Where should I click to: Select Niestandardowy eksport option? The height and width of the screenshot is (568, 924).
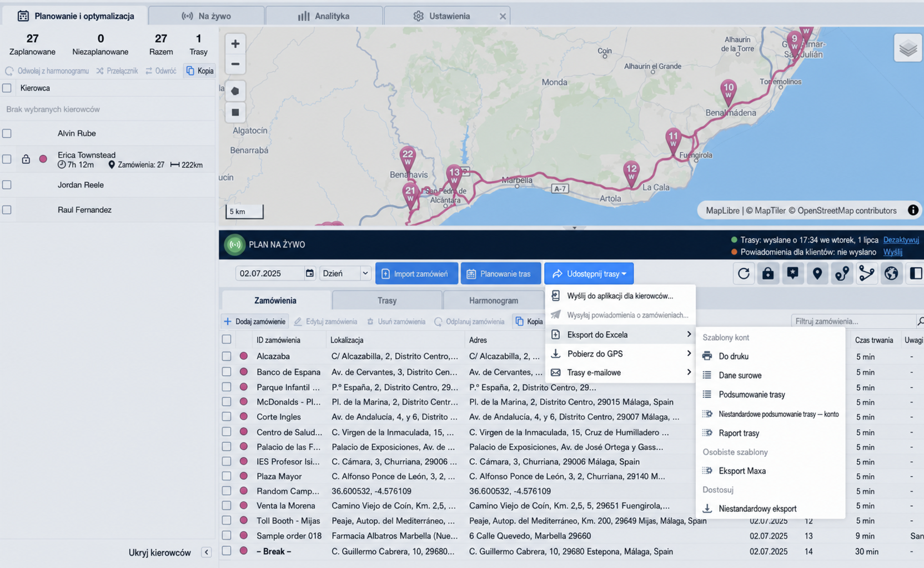pos(770,509)
